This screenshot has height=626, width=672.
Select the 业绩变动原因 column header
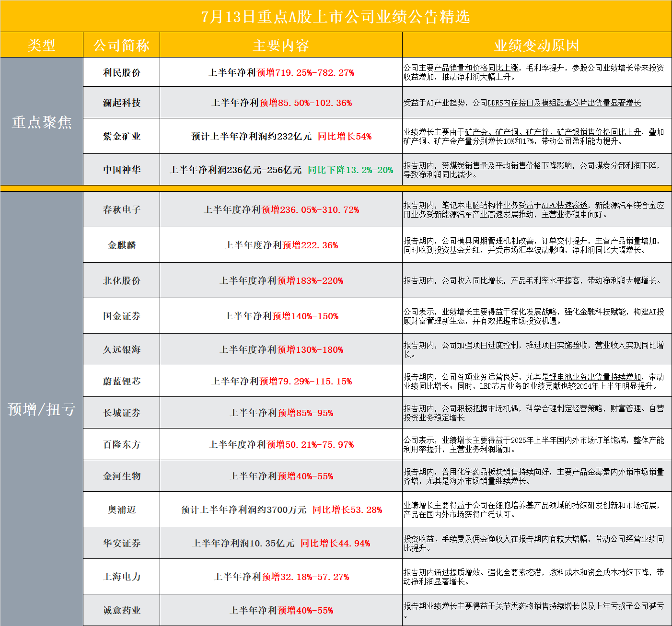click(537, 45)
